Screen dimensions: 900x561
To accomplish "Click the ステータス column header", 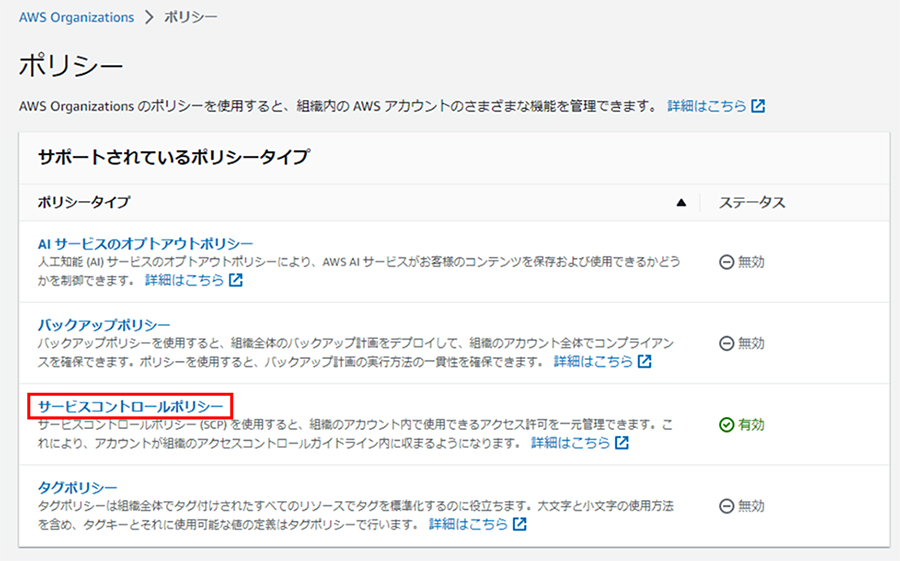I will [752, 203].
